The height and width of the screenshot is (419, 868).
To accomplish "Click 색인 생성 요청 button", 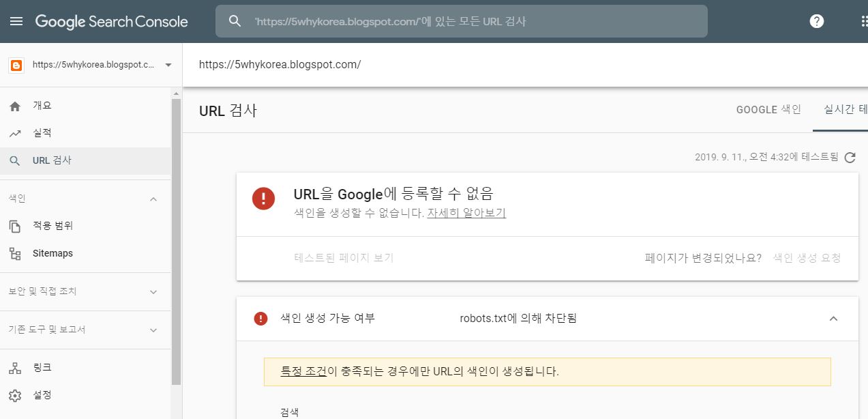I will pyautogui.click(x=807, y=258).
